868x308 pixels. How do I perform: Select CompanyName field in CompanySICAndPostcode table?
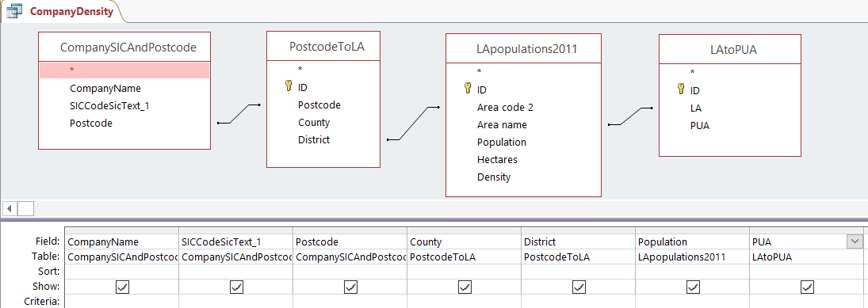pyautogui.click(x=105, y=88)
